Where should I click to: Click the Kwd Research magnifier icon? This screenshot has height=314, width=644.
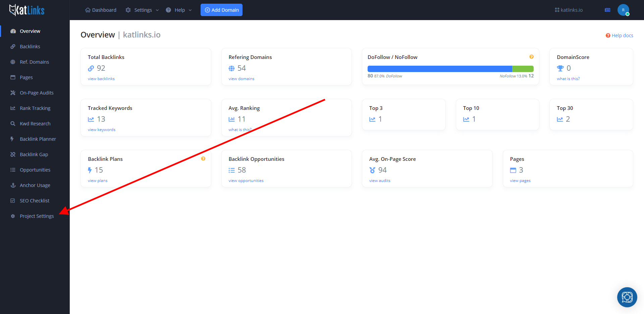tap(13, 124)
